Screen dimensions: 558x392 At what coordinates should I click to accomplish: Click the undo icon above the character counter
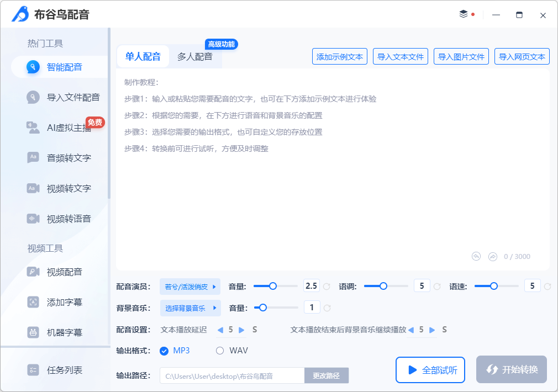[x=476, y=256]
